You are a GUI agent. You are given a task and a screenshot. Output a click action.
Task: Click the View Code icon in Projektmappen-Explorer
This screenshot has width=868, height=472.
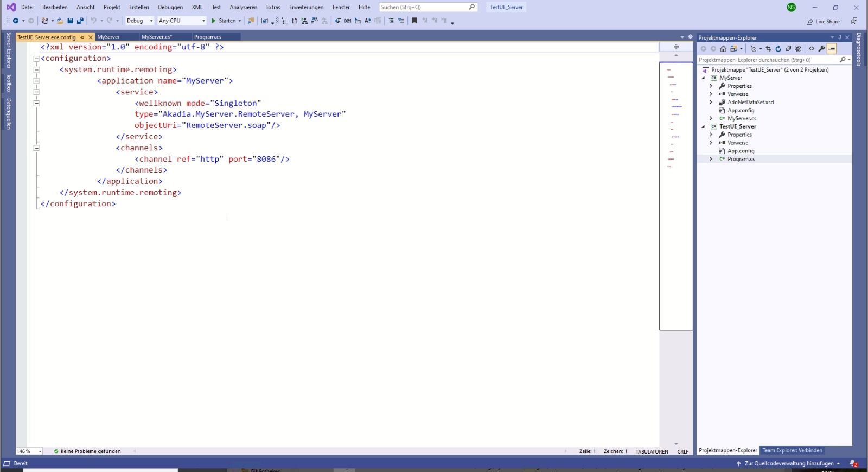[x=812, y=49]
